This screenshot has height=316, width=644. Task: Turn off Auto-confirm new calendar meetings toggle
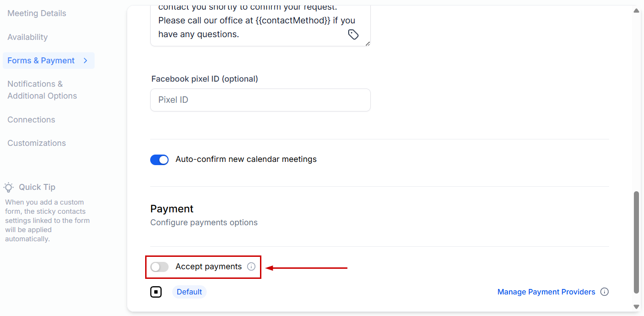pyautogui.click(x=159, y=160)
